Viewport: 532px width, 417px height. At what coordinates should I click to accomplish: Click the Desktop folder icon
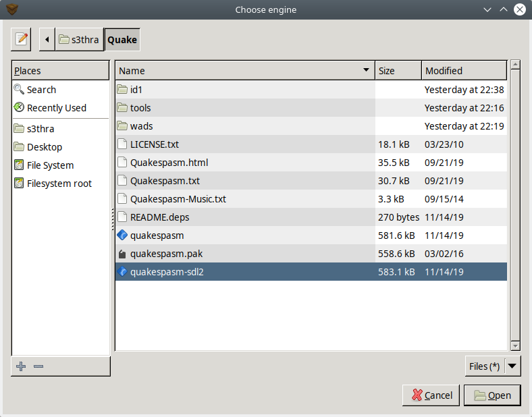(19, 147)
